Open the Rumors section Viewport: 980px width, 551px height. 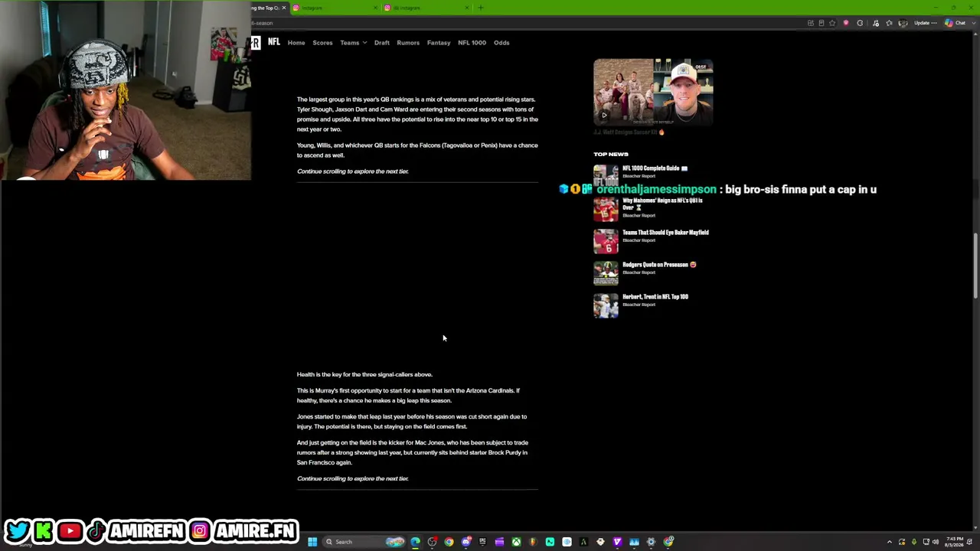[x=408, y=43]
